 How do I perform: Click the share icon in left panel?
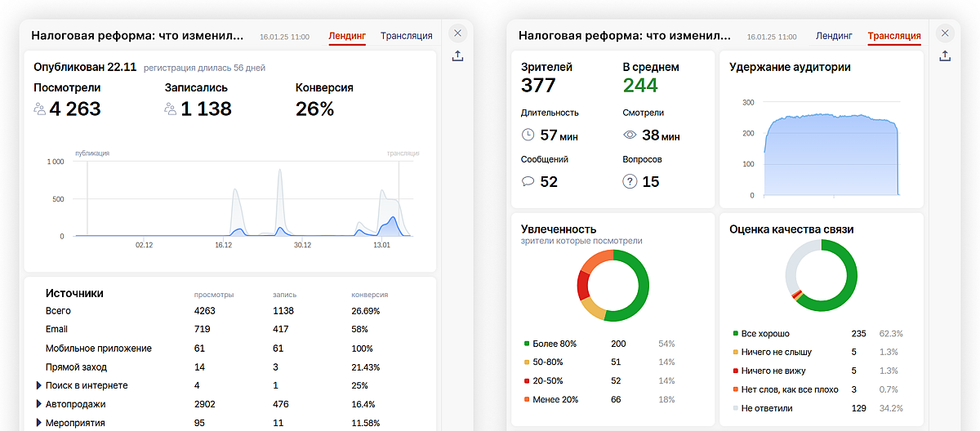coord(457,56)
